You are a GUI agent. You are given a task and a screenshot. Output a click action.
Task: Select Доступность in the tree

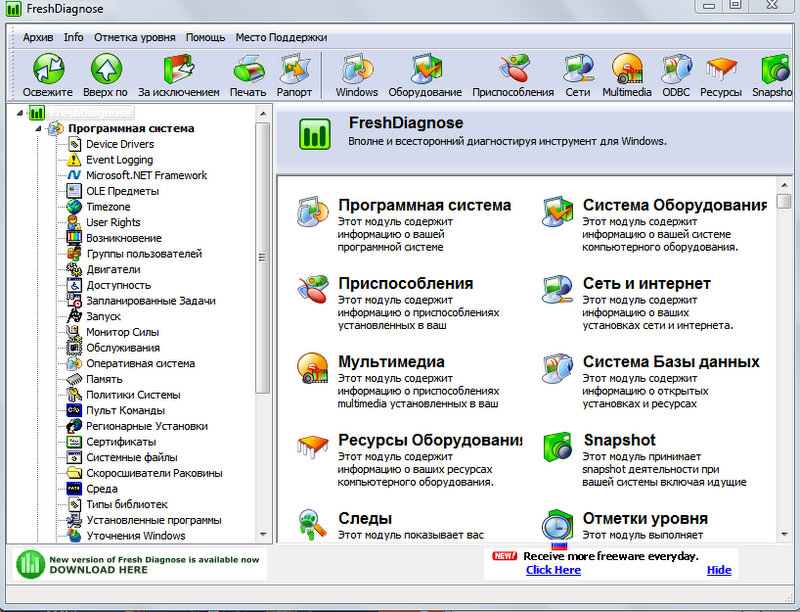pyautogui.click(x=118, y=285)
